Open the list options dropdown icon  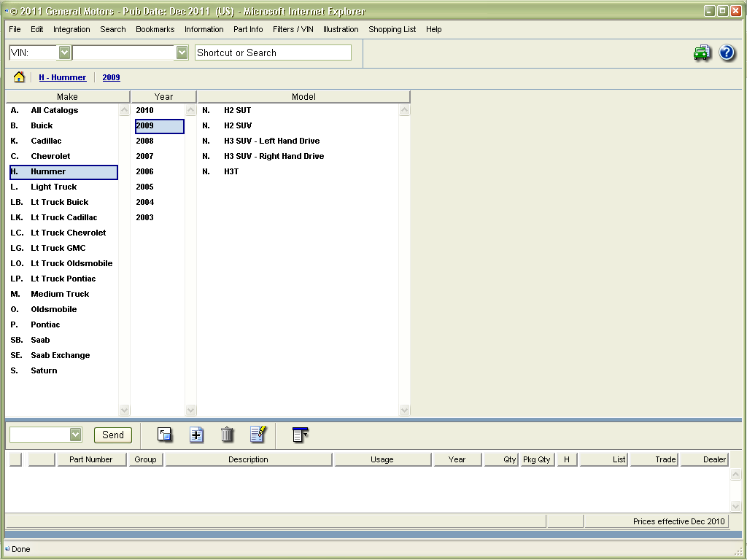tap(300, 435)
